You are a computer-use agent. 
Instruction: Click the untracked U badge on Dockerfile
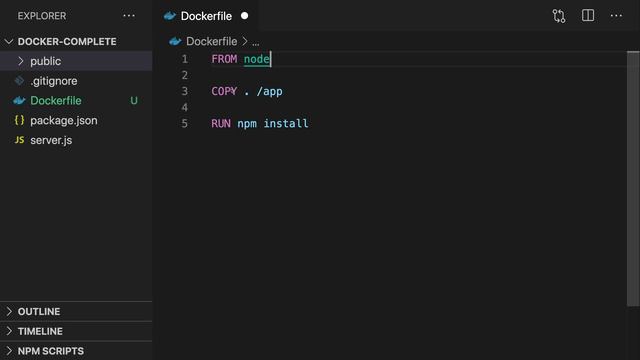[134, 100]
